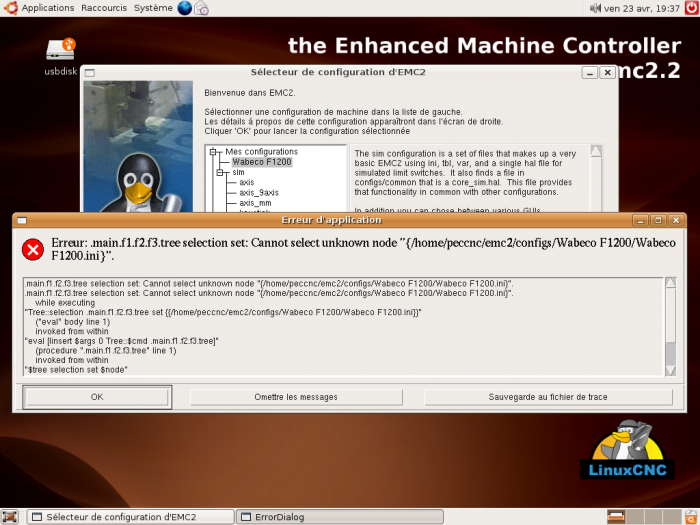The image size is (700, 525).
Task: Select the axis configuration entry
Action: [246, 182]
